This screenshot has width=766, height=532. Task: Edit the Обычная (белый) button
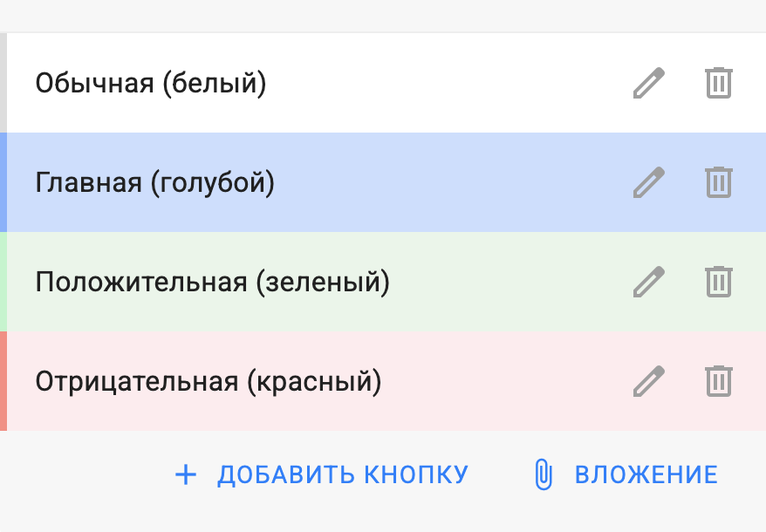click(x=648, y=83)
